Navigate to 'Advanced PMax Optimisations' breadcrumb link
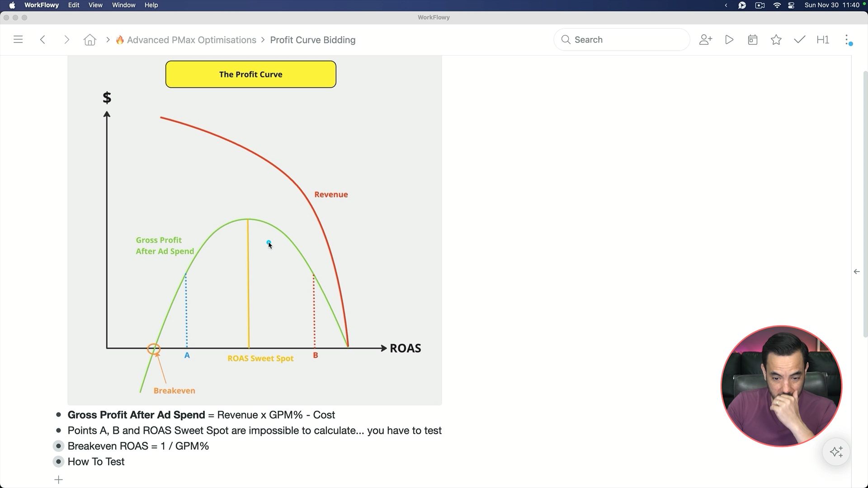Image resolution: width=868 pixels, height=488 pixels. point(190,40)
